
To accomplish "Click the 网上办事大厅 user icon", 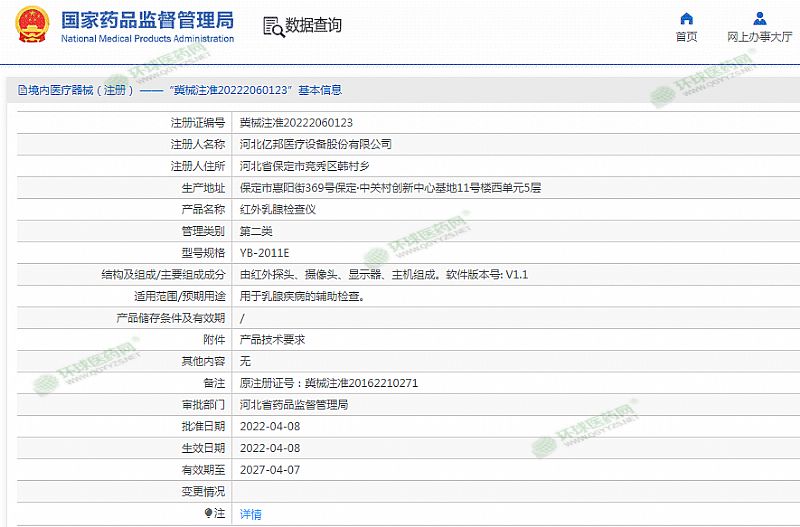I will click(x=760, y=18).
